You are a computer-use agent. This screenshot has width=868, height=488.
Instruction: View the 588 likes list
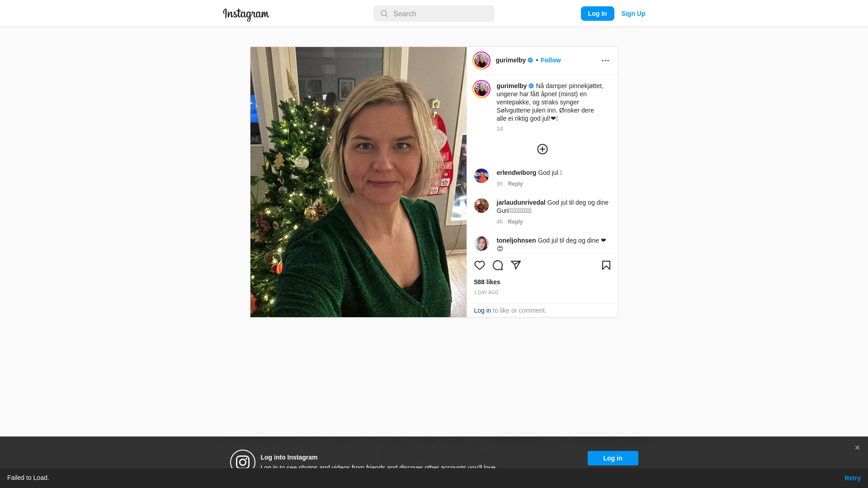pos(487,282)
